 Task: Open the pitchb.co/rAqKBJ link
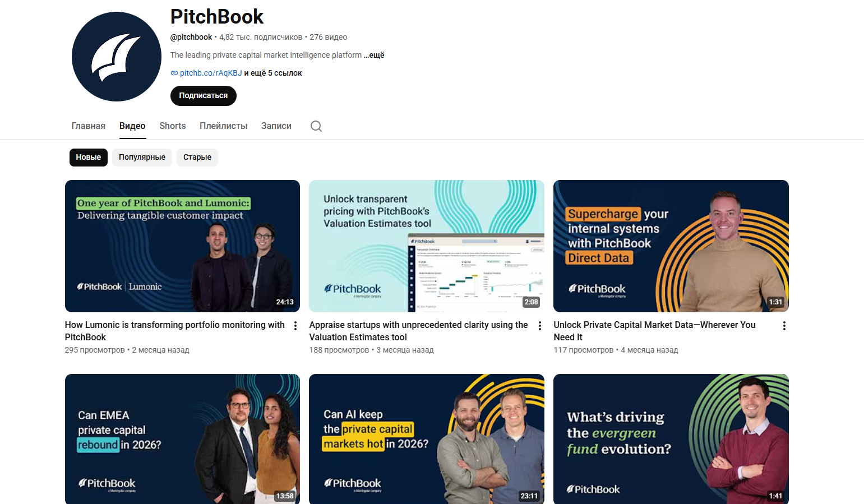coord(211,73)
